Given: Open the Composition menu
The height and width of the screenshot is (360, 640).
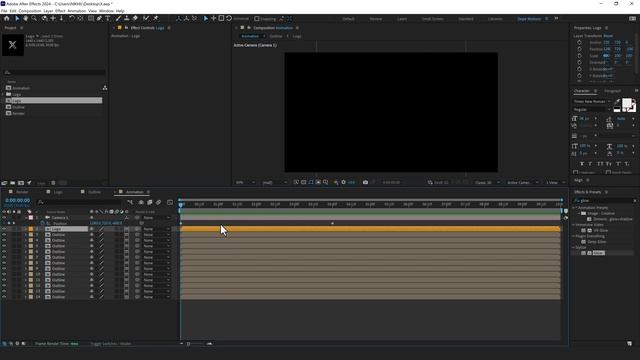Looking at the screenshot, I should tap(30, 11).
